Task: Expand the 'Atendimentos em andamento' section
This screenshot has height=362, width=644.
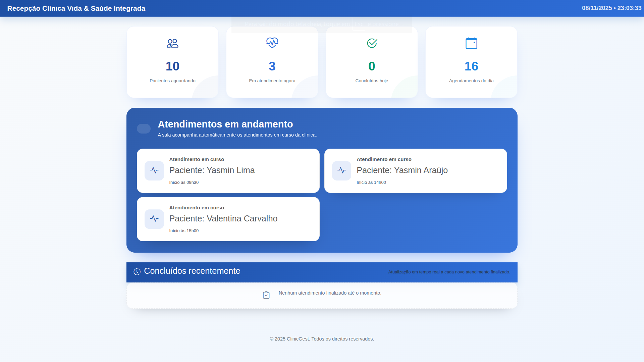Action: pyautogui.click(x=225, y=124)
